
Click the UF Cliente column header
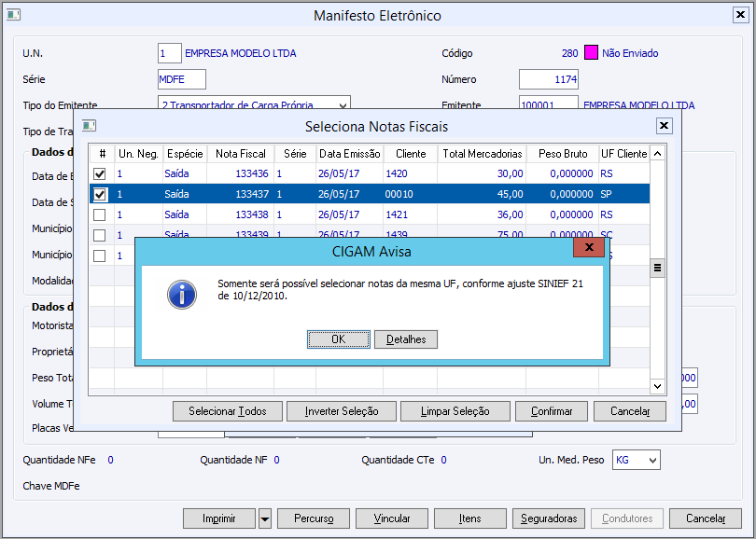[623, 154]
